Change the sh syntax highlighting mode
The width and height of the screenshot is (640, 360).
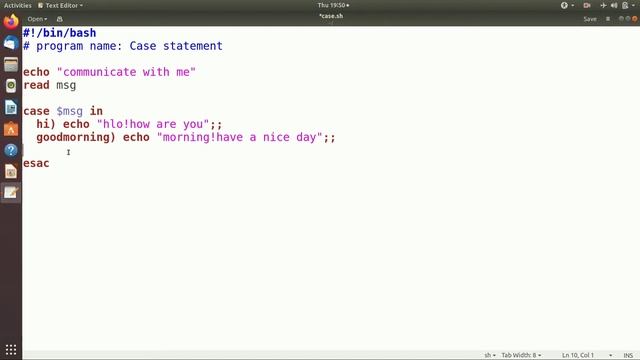click(490, 355)
